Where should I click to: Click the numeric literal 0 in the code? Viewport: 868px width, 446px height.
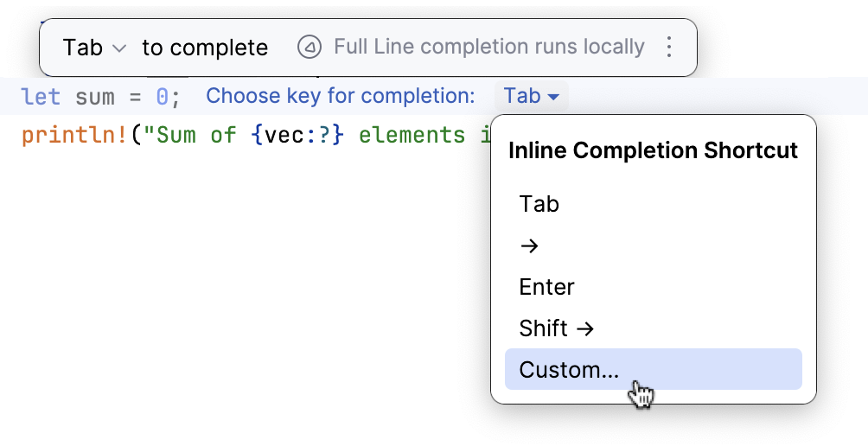162,97
